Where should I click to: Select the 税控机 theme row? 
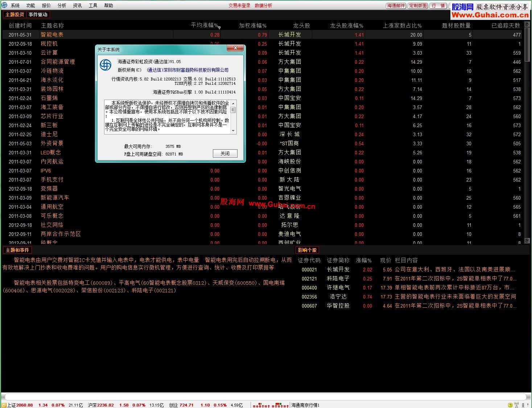click(x=262, y=44)
